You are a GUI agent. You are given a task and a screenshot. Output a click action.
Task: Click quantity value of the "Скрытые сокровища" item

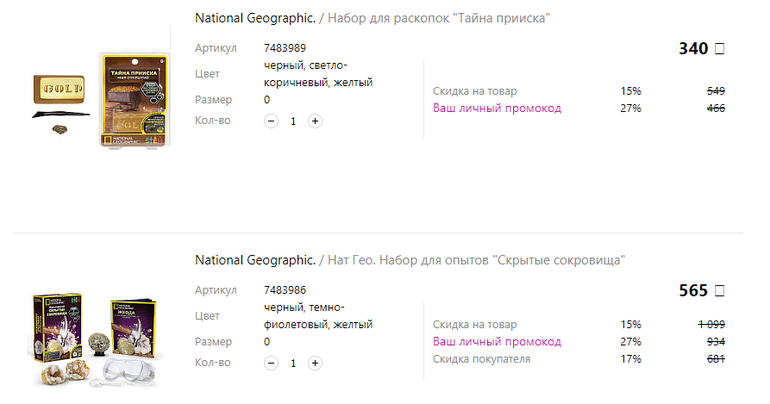point(293,363)
